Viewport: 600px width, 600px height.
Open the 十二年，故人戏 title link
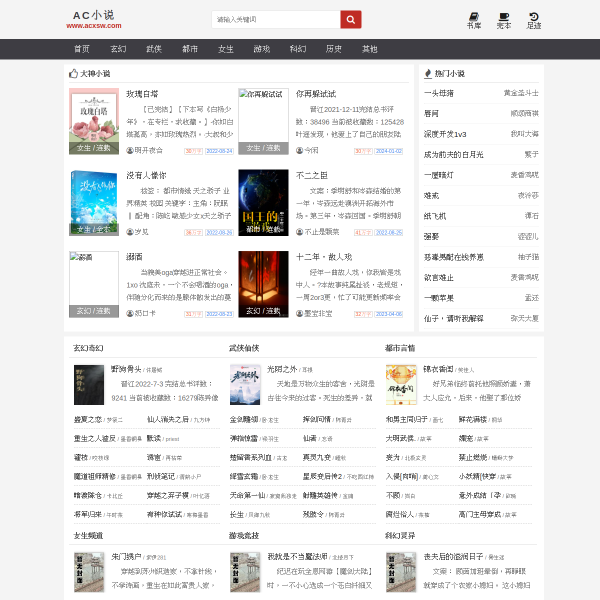coord(324,257)
